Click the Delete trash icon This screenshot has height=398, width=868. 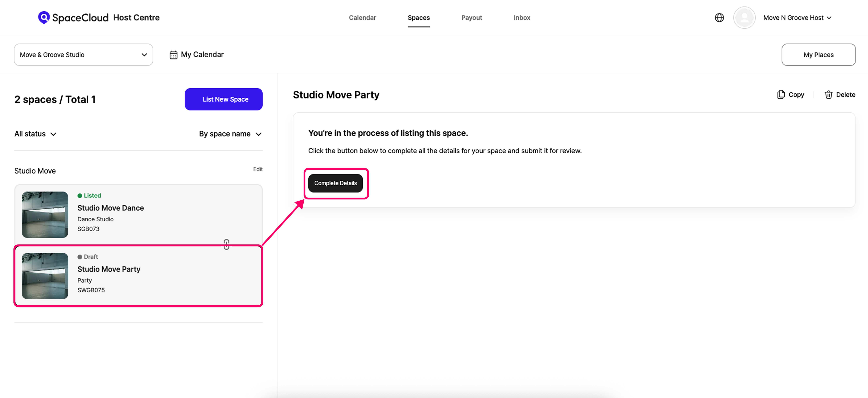pos(828,95)
